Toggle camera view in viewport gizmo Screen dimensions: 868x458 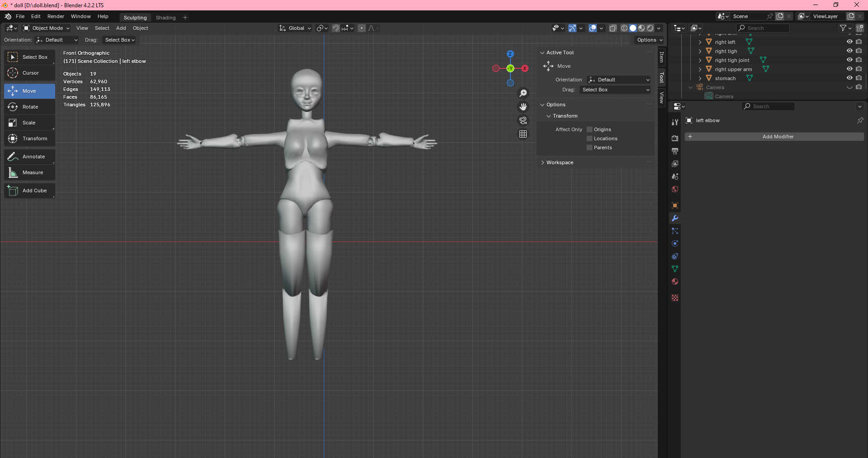(x=523, y=120)
